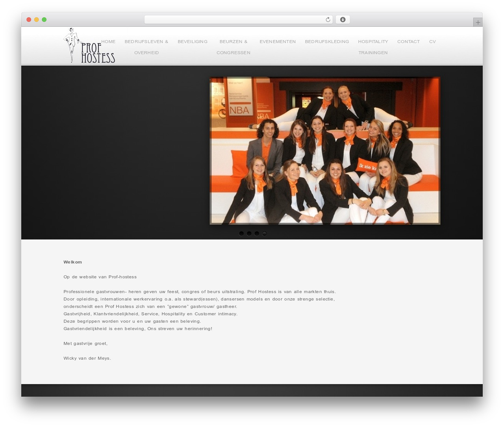This screenshot has height=427, width=504.
Task: Open Beurzen & Congressen menu item
Action: pyautogui.click(x=233, y=47)
